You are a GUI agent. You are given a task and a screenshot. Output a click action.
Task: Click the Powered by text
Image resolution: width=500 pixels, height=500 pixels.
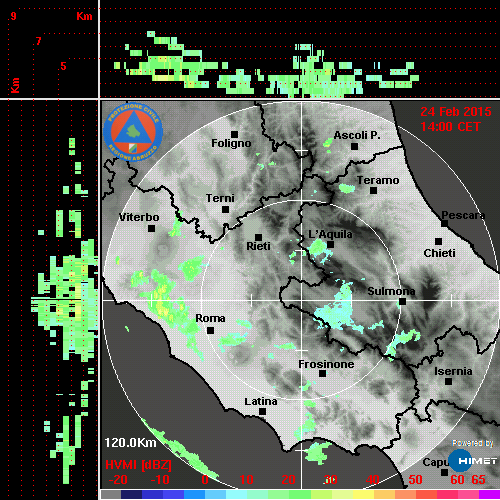[x=473, y=443]
